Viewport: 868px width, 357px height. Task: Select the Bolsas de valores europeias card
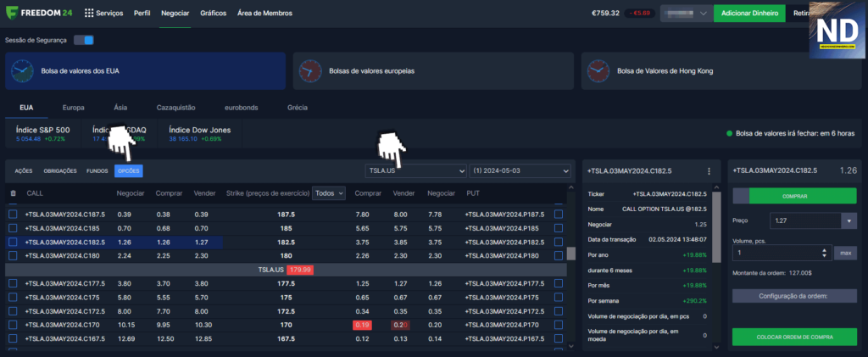point(433,71)
